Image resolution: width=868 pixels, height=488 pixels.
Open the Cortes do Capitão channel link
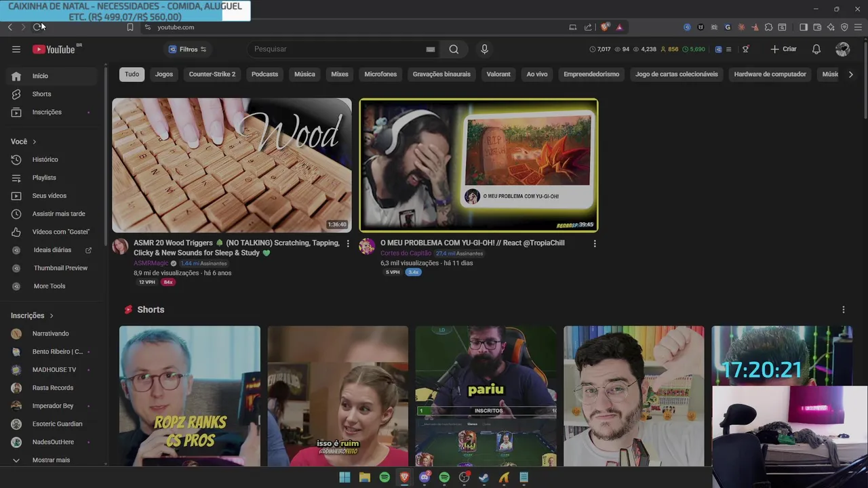pyautogui.click(x=406, y=253)
